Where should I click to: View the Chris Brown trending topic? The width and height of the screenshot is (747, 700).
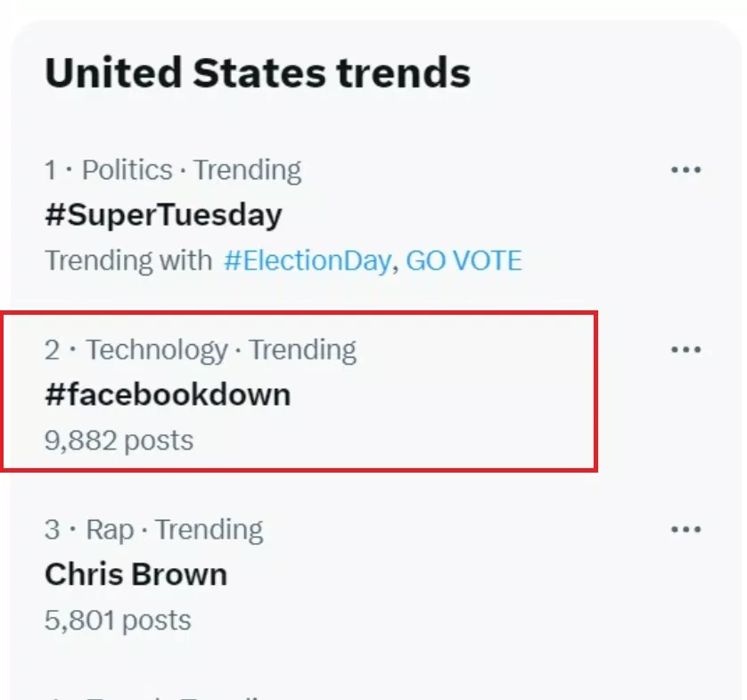click(135, 574)
